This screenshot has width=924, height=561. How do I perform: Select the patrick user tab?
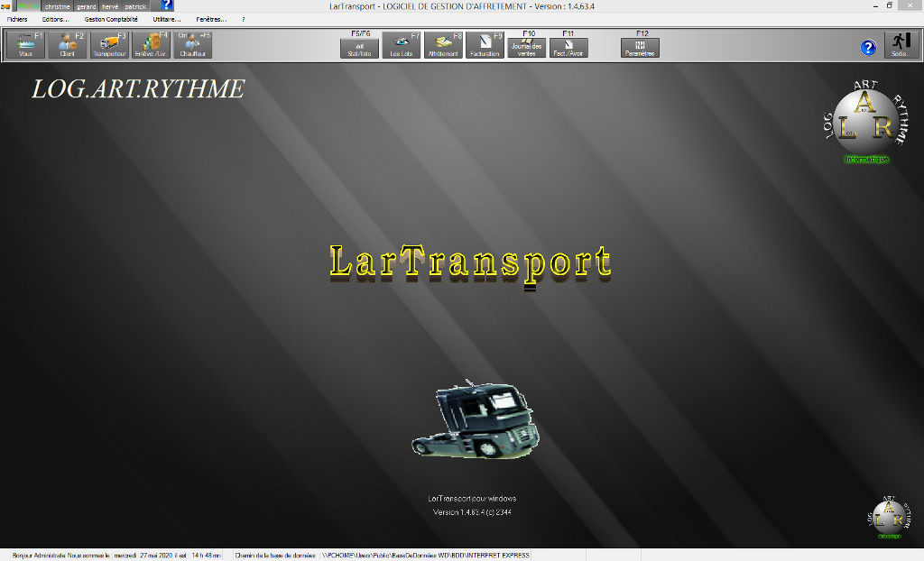(x=135, y=6)
